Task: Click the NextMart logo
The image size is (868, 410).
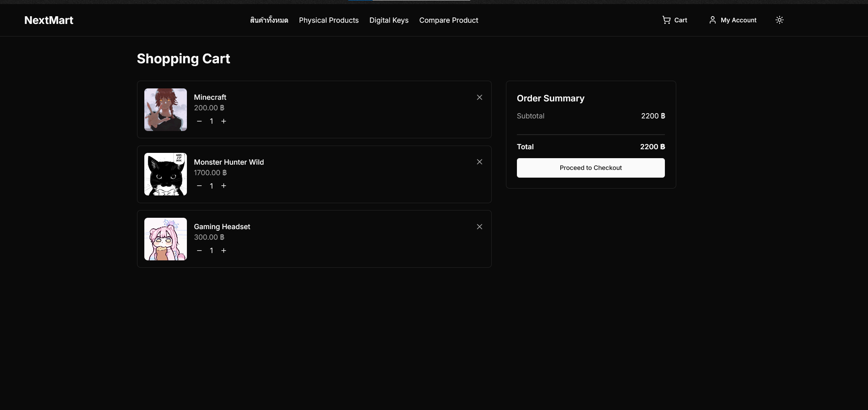Action: point(49,20)
